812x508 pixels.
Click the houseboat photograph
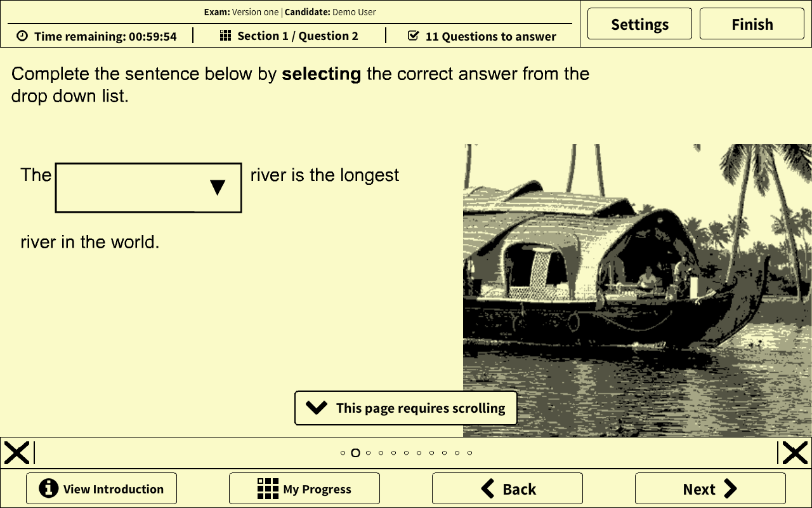[x=637, y=290]
